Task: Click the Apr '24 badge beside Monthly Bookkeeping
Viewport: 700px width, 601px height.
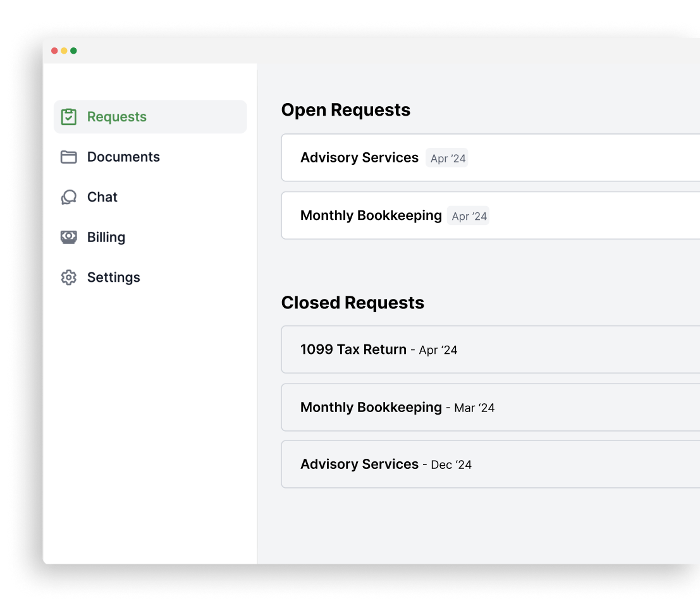Action: point(469,216)
